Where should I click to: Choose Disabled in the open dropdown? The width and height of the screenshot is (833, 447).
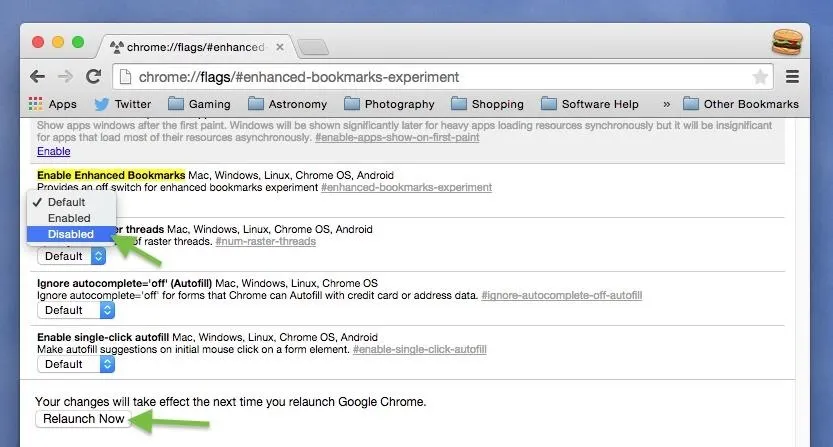coord(72,234)
